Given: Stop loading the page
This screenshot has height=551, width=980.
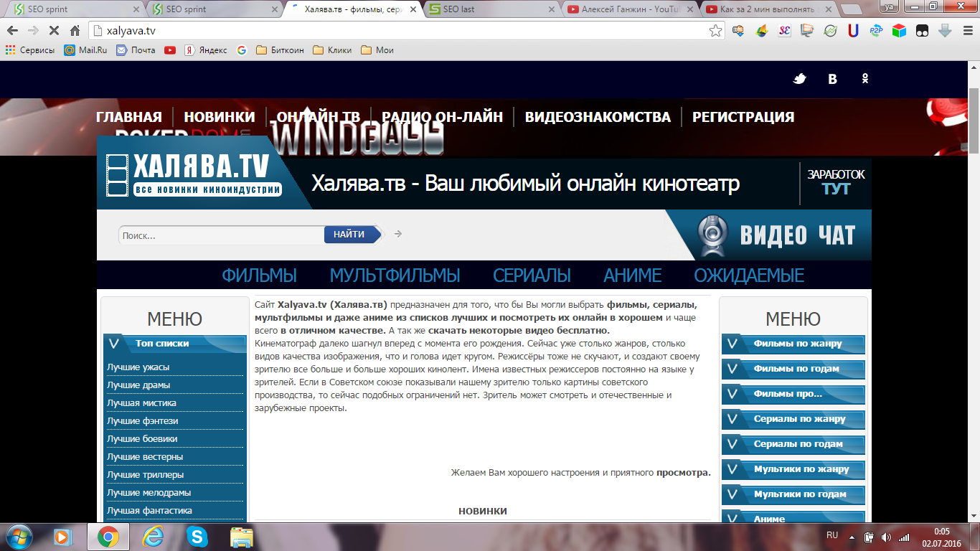Looking at the screenshot, I should tap(55, 31).
